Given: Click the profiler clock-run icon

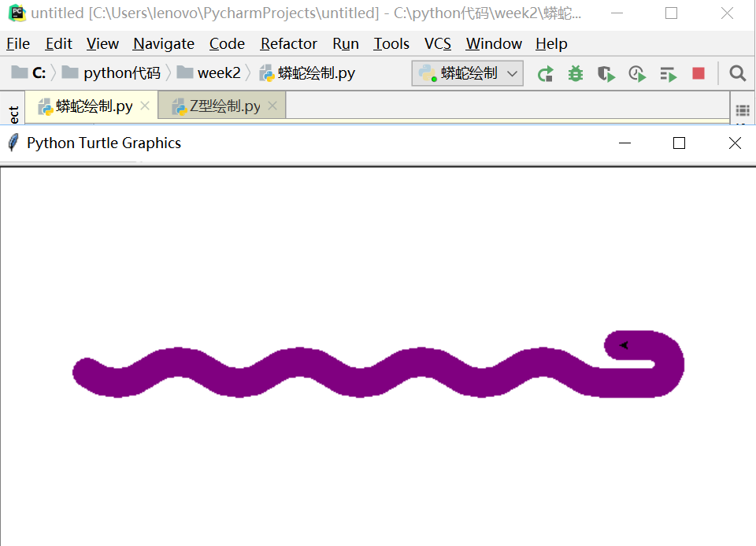Looking at the screenshot, I should (637, 74).
